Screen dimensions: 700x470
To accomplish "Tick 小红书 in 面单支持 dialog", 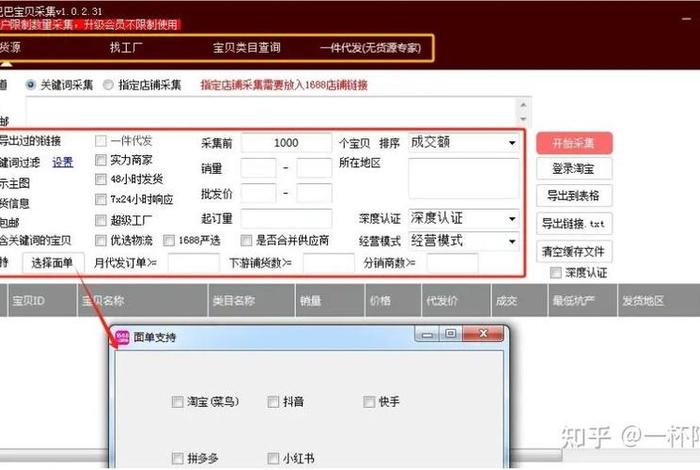I will click(x=273, y=458).
